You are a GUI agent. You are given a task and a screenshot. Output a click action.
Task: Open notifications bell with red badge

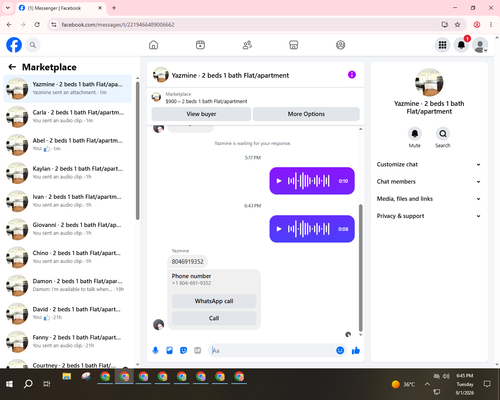click(x=461, y=45)
